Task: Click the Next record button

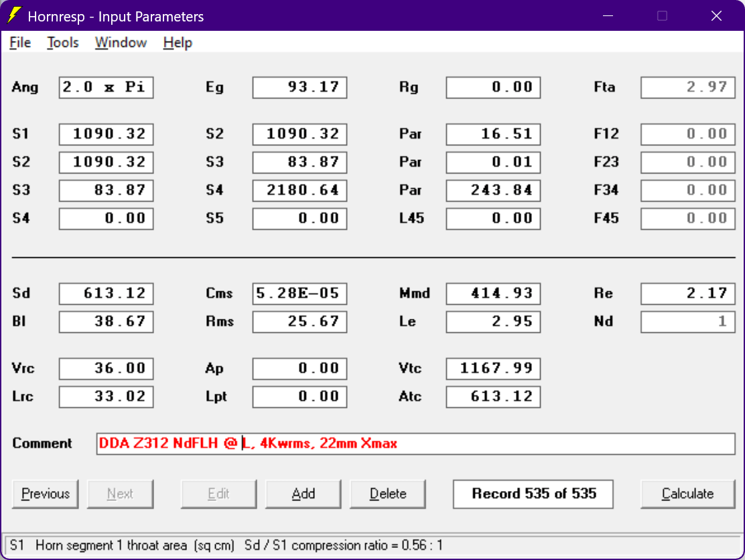Action: pos(120,494)
